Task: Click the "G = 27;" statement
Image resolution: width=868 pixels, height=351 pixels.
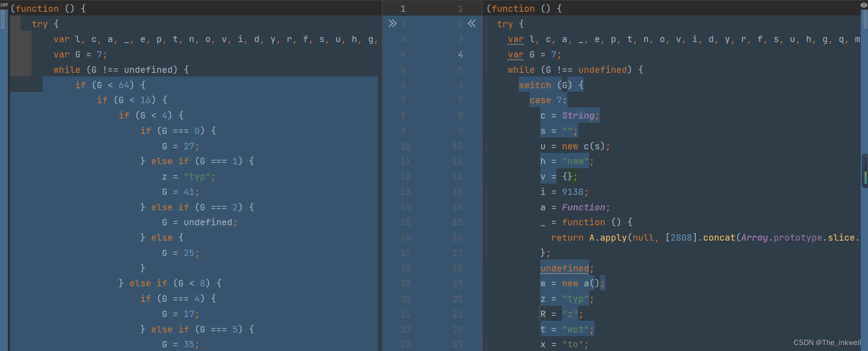Action: point(180,146)
